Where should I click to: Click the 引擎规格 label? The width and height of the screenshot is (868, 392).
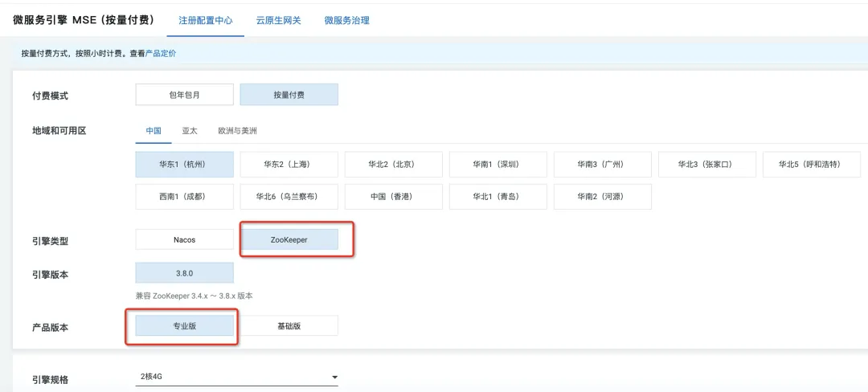(x=51, y=380)
